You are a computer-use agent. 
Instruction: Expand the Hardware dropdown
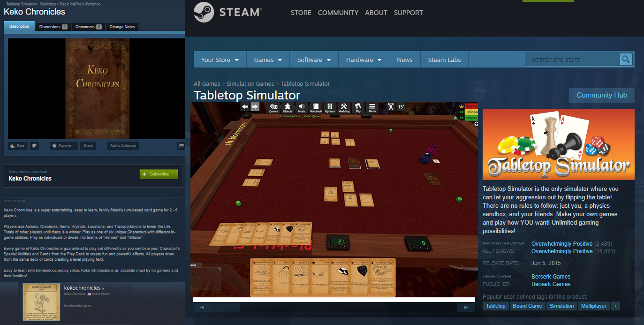(364, 60)
